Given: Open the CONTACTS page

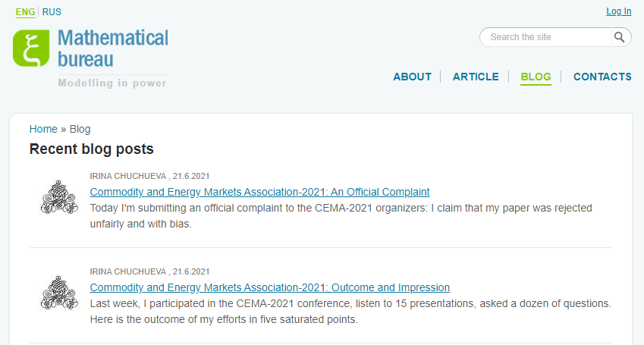Looking at the screenshot, I should pos(602,77).
